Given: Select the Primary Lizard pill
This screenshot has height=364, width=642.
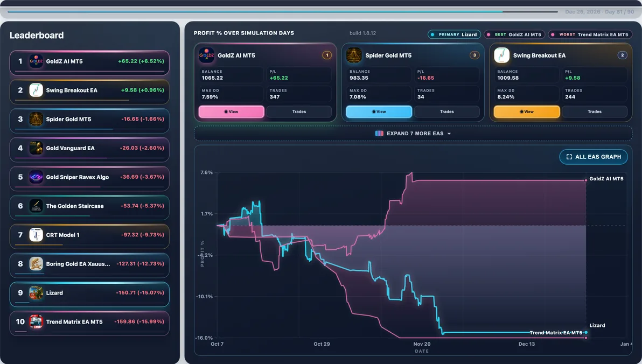Looking at the screenshot, I should [x=454, y=34].
